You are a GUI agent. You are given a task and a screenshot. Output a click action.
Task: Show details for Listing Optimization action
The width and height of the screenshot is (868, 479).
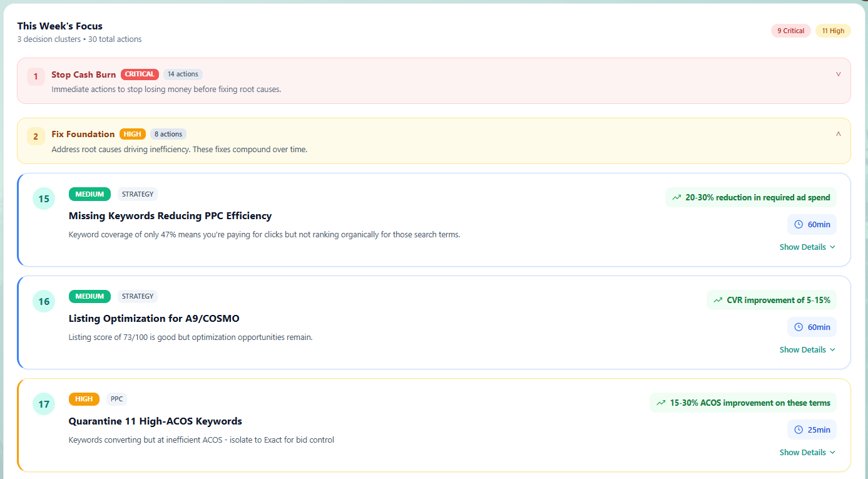click(807, 350)
